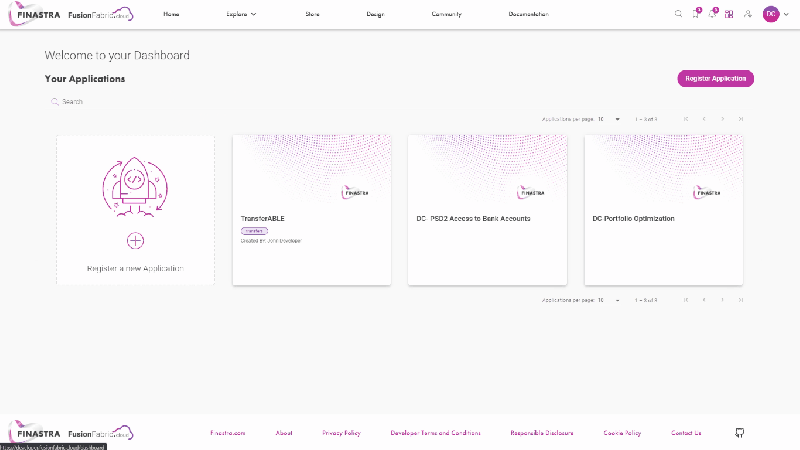This screenshot has height=450, width=800.
Task: Go to the Home menu item
Action: pyautogui.click(x=171, y=14)
